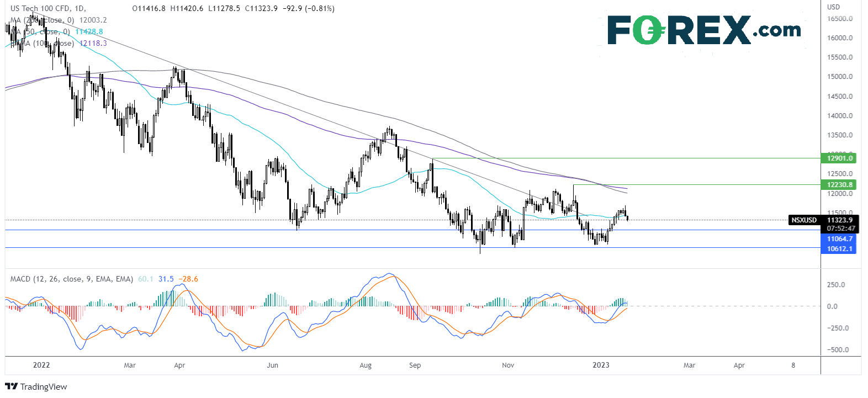Click the 2023 label on time axis

point(601,365)
